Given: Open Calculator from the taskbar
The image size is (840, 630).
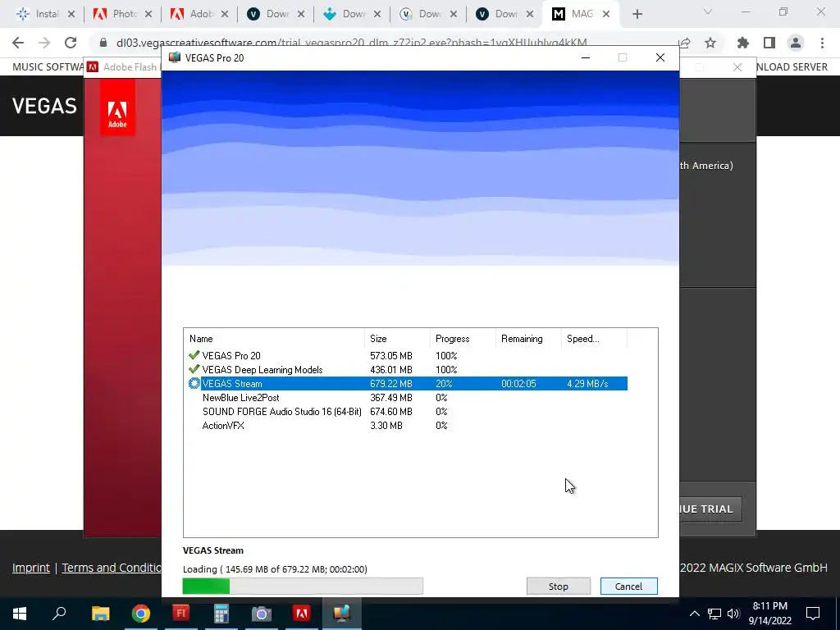Looking at the screenshot, I should (x=221, y=614).
